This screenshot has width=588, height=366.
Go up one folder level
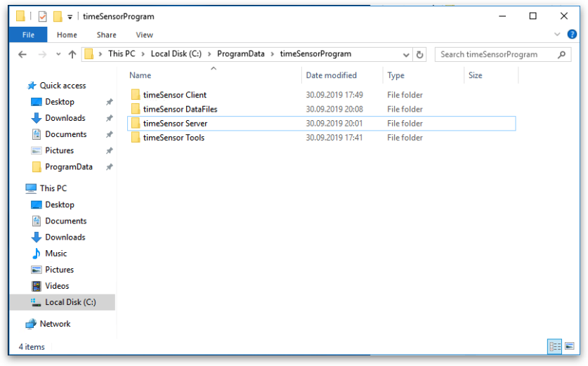(72, 54)
